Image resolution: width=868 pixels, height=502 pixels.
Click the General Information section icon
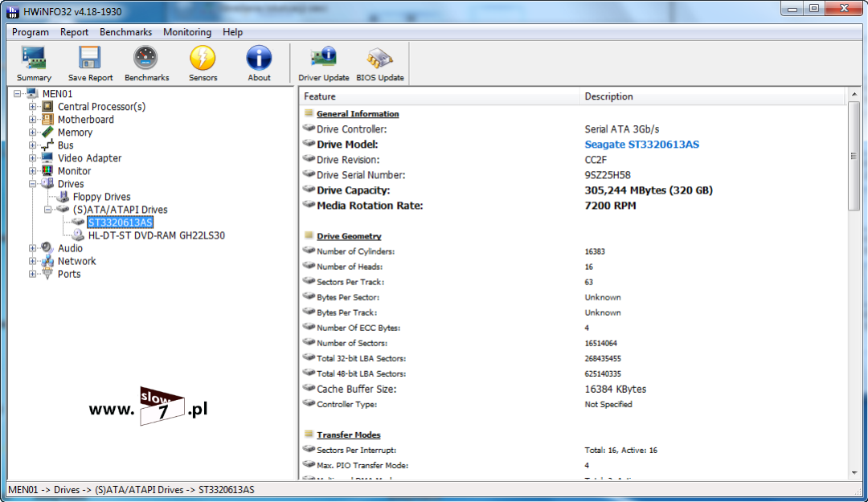pyautogui.click(x=309, y=113)
